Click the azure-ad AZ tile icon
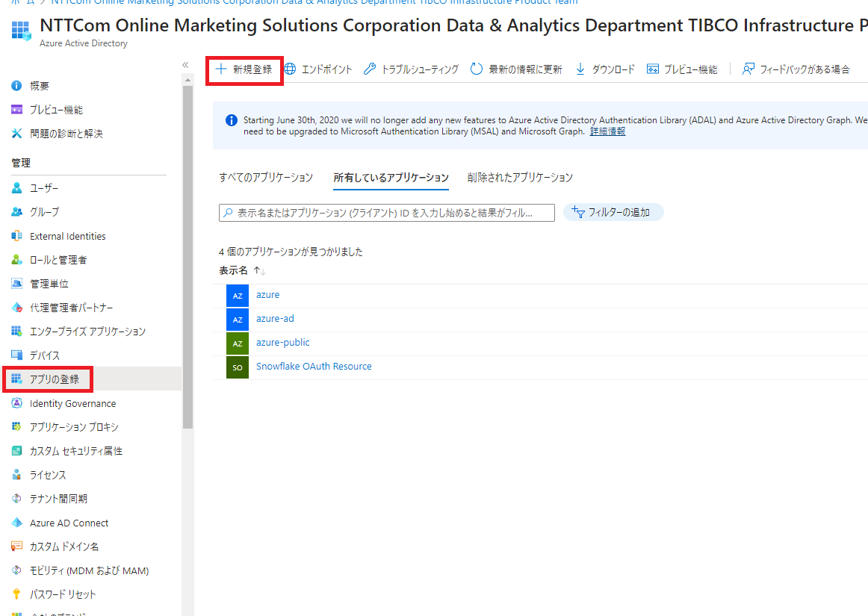This screenshot has height=616, width=868. (238, 320)
